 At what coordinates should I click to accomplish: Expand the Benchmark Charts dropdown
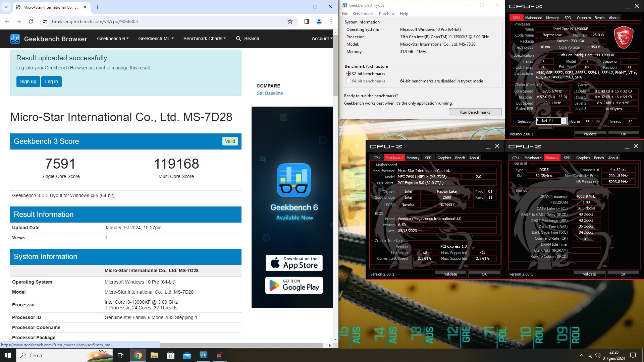coord(205,39)
